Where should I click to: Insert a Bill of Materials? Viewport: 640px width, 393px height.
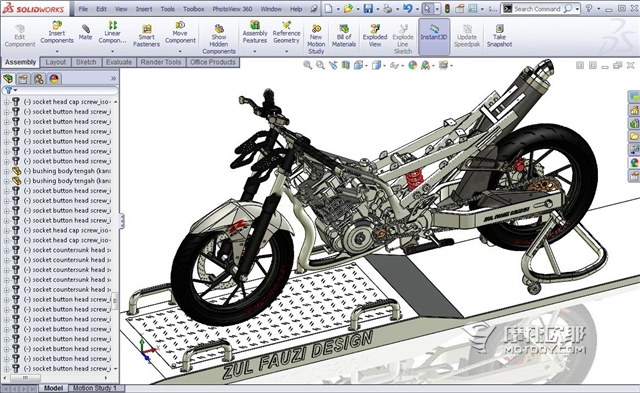pos(344,36)
